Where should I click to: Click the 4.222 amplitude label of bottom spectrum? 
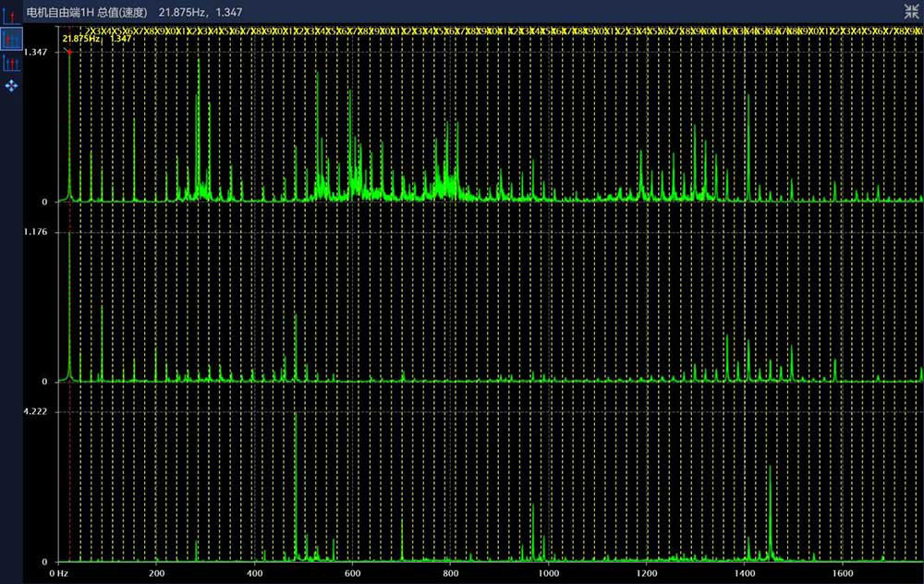coord(36,412)
